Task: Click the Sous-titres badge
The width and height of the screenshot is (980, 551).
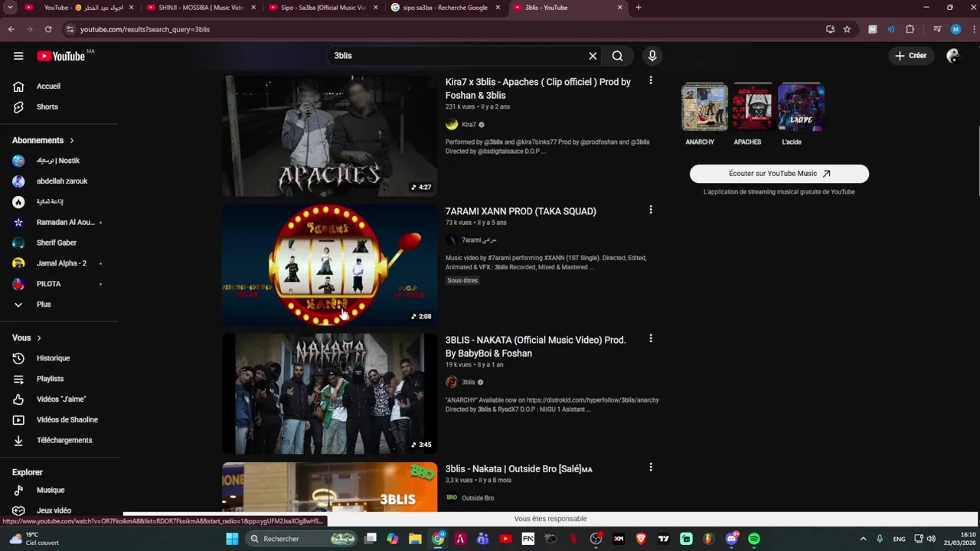Action: [x=462, y=281]
